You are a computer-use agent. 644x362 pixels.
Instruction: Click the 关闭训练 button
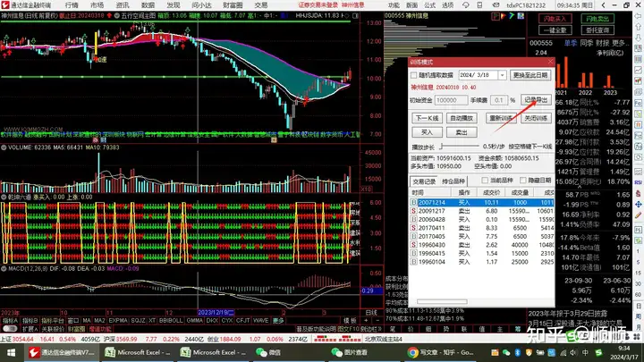click(536, 118)
